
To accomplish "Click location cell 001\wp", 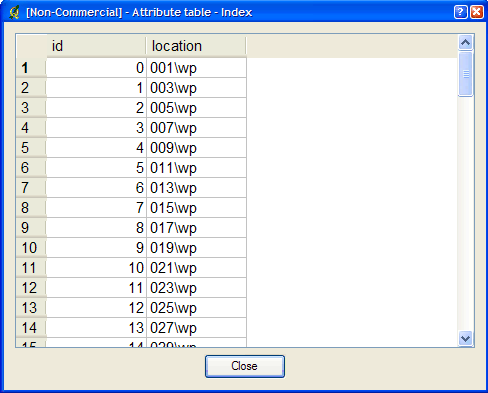I will click(196, 68).
